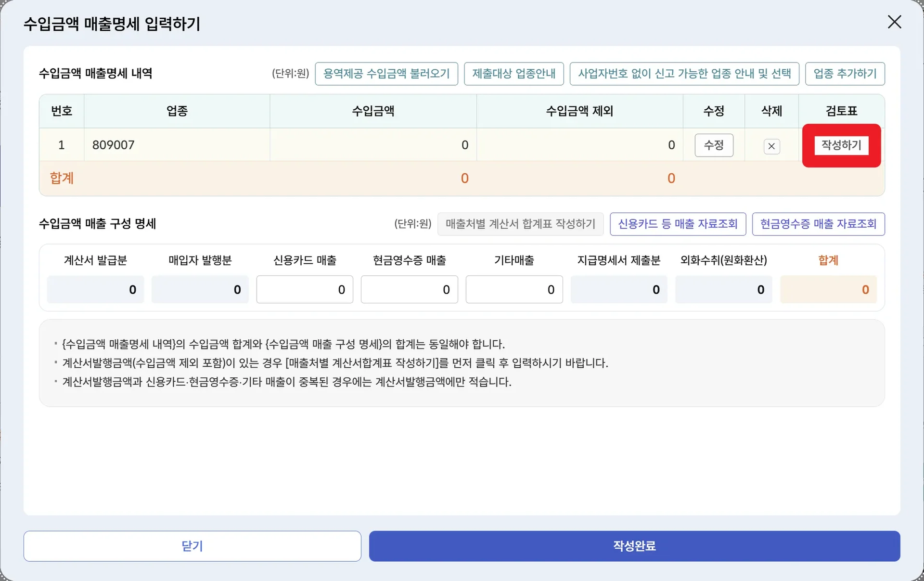Click the 매입자 발행분 amount field
924x581 pixels.
click(200, 289)
